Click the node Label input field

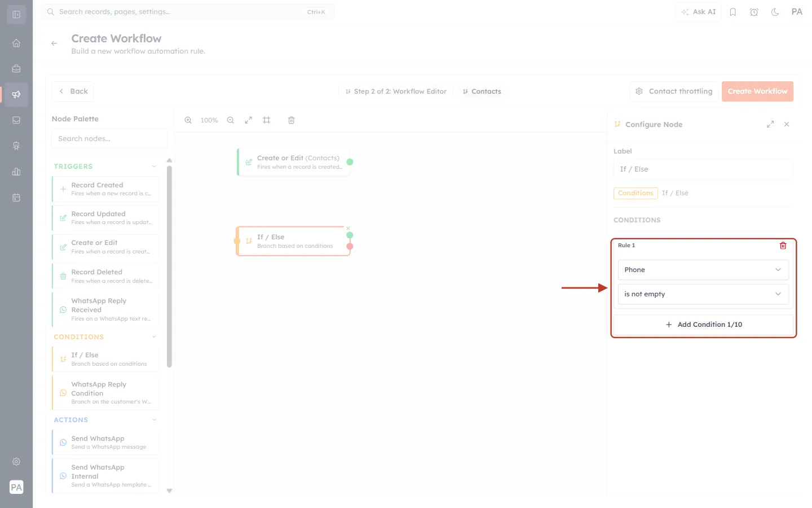coord(703,169)
